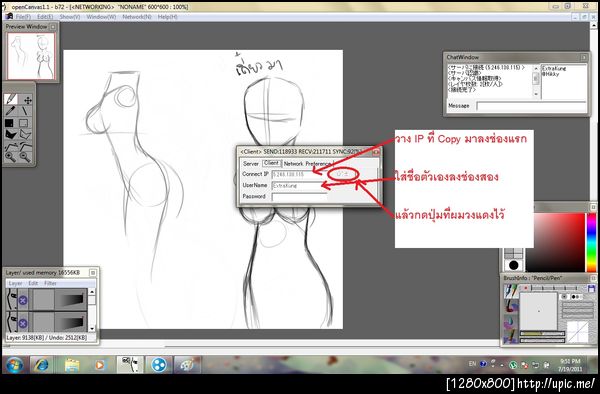Open the File(F) menu

click(23, 17)
